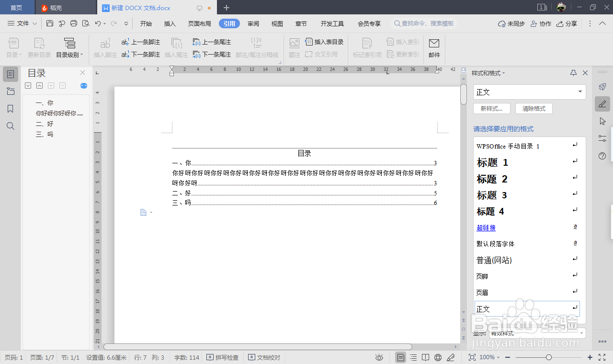The height and width of the screenshot is (364, 613).
Task: Expand quick access toolbar customize arrow
Action: (126, 23)
